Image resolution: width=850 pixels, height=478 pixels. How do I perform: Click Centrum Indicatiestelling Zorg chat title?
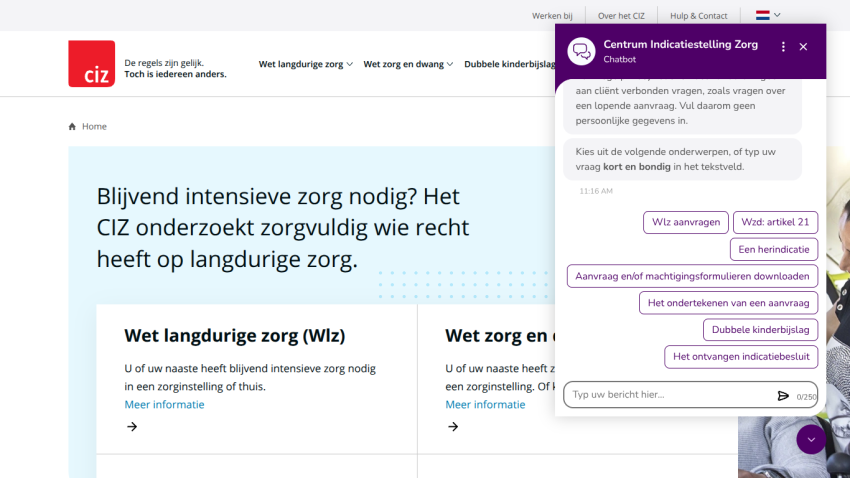[x=680, y=44]
